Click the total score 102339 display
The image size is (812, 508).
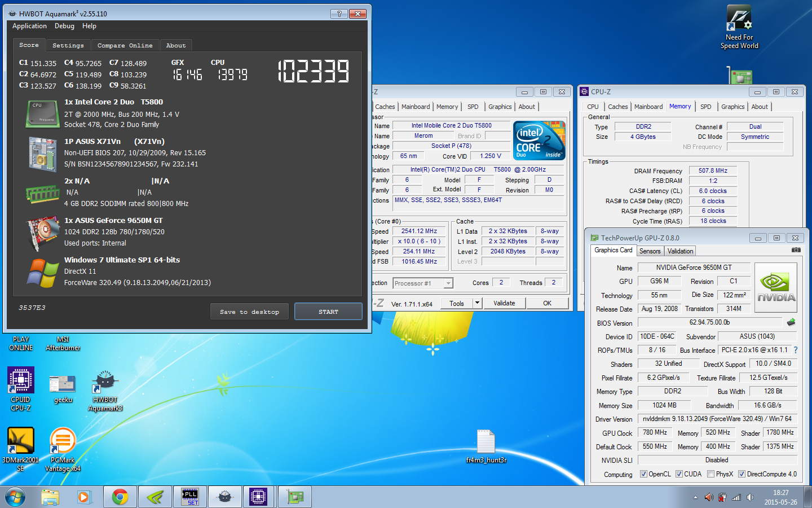point(314,72)
